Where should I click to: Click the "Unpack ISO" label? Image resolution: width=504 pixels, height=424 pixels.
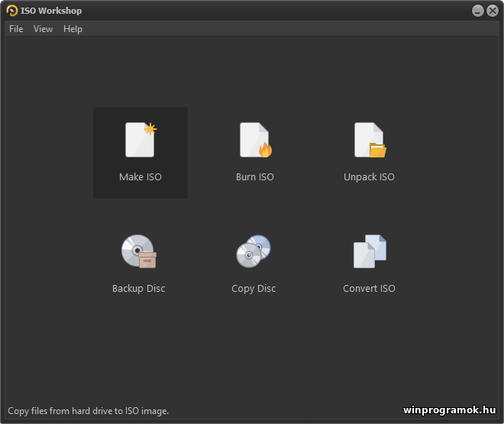click(369, 177)
